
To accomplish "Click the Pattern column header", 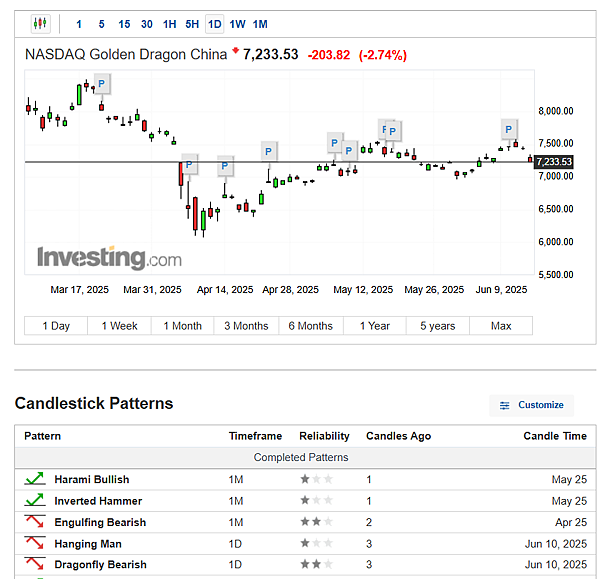I will (x=42, y=436).
